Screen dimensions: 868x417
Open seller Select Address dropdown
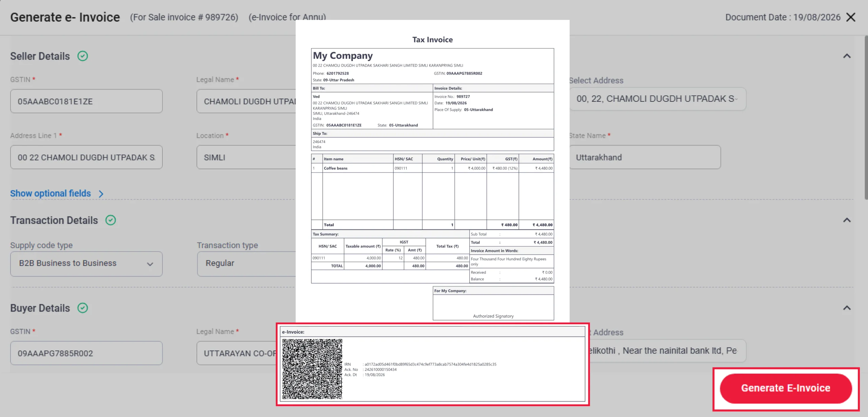click(x=657, y=99)
